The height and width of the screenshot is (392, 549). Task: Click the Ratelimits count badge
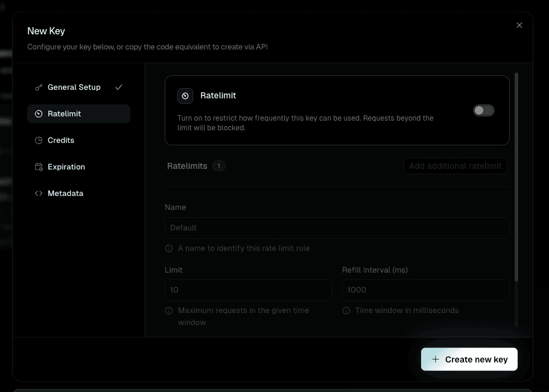(x=219, y=166)
